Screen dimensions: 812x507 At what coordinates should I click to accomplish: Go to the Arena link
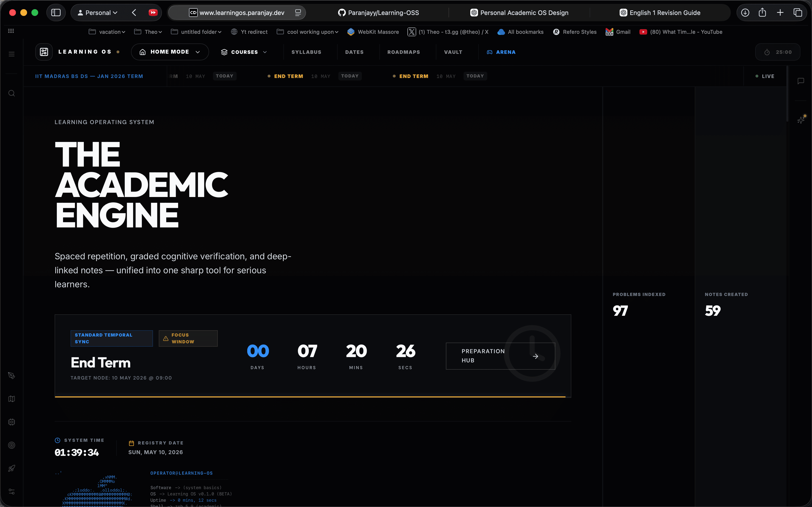click(501, 52)
